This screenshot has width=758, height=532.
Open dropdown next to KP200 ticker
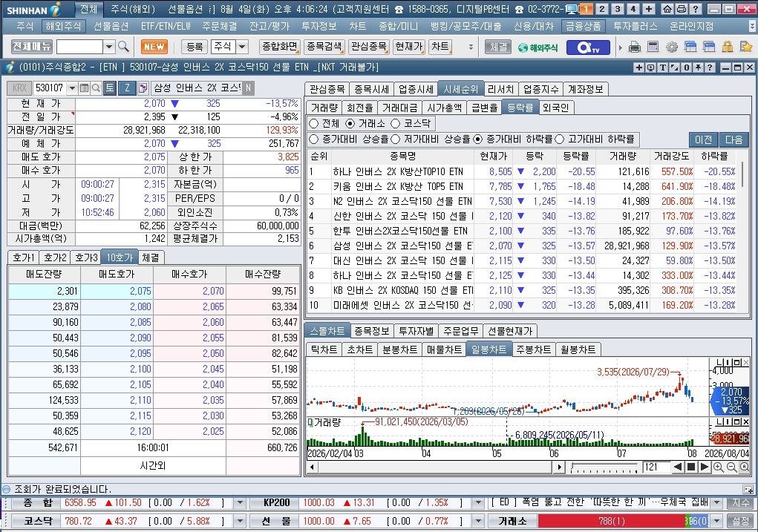(478, 502)
